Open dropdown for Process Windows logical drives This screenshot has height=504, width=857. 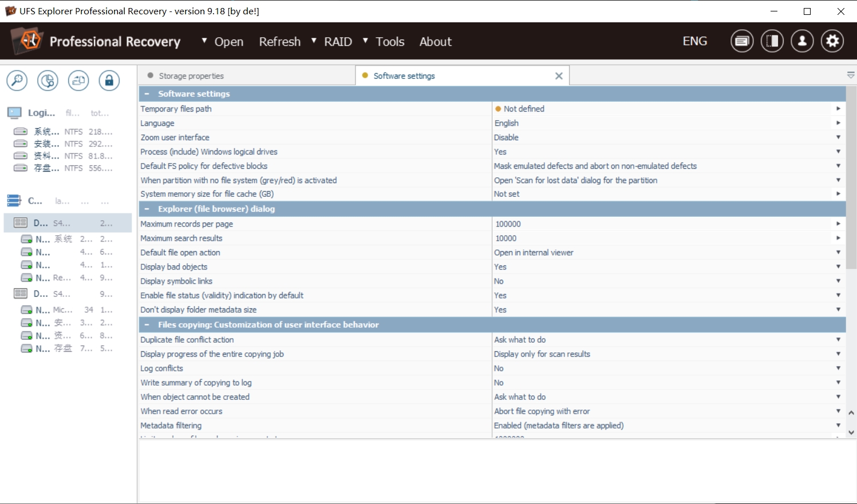click(838, 152)
